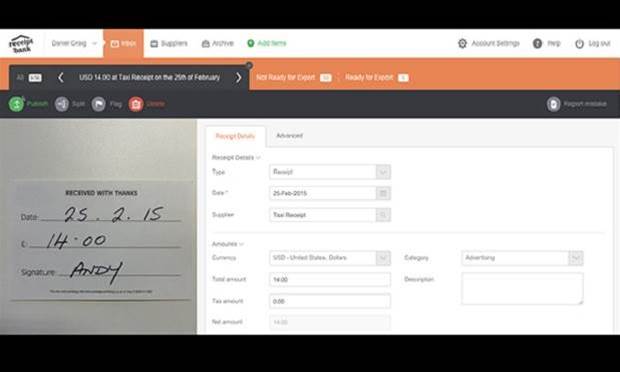Collapse the Receipt Details section
Viewport: 620px width, 372px height.
(x=236, y=157)
